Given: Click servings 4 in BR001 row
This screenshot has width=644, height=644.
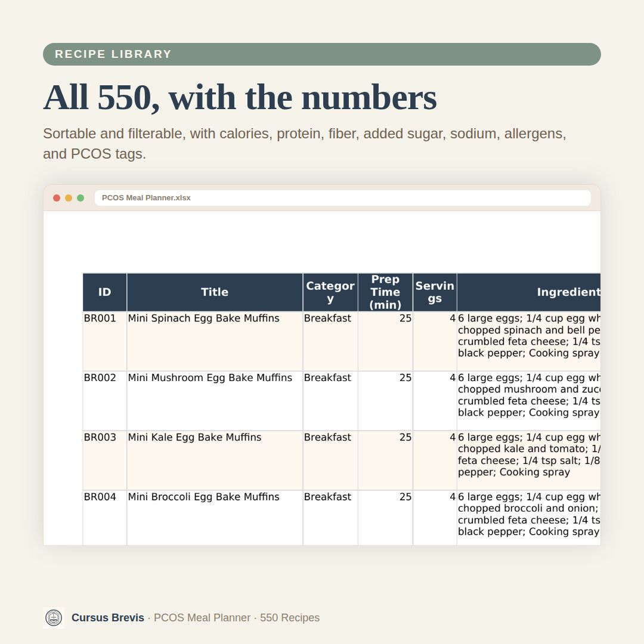Looking at the screenshot, I should 435,341.
